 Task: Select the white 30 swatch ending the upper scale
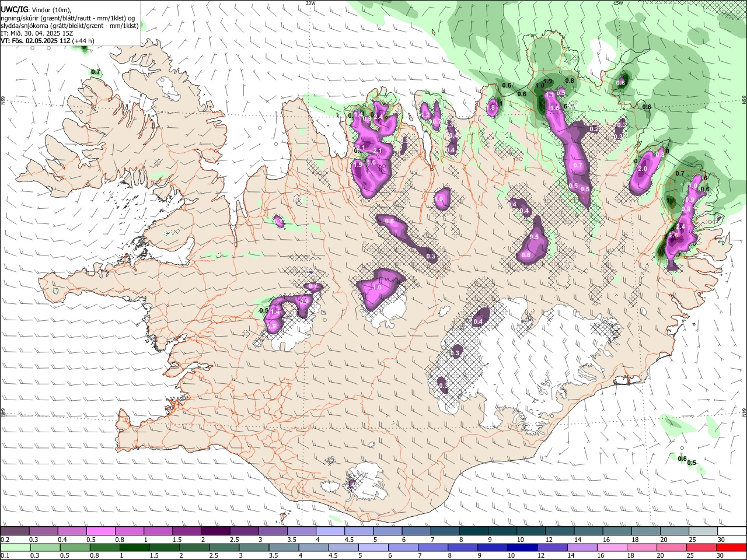(x=732, y=531)
